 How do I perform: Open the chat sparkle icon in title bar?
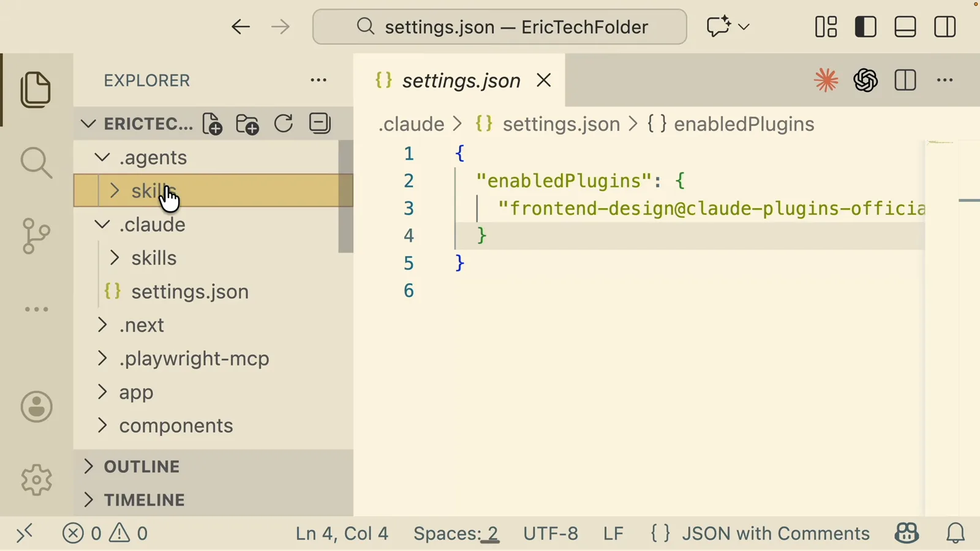(718, 27)
